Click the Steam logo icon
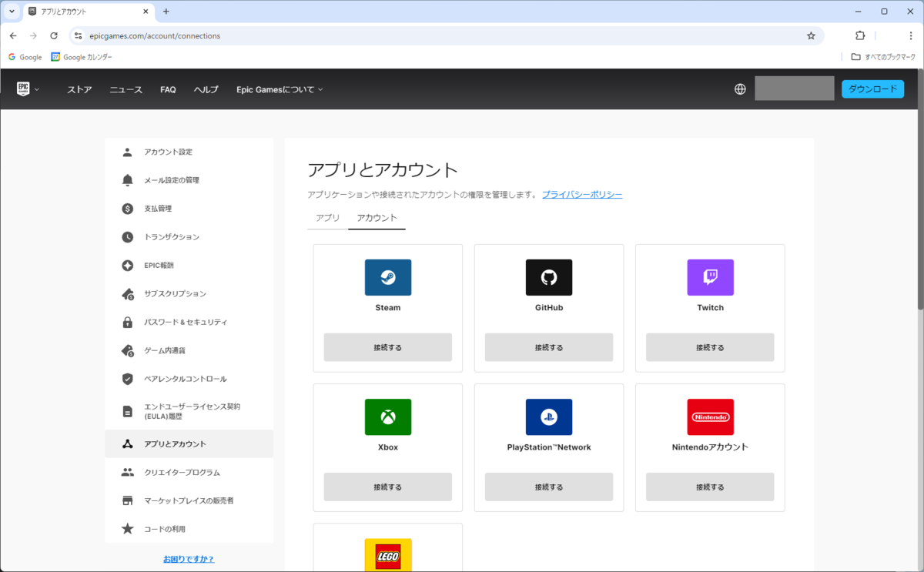Screen dimensions: 924x572 point(388,277)
